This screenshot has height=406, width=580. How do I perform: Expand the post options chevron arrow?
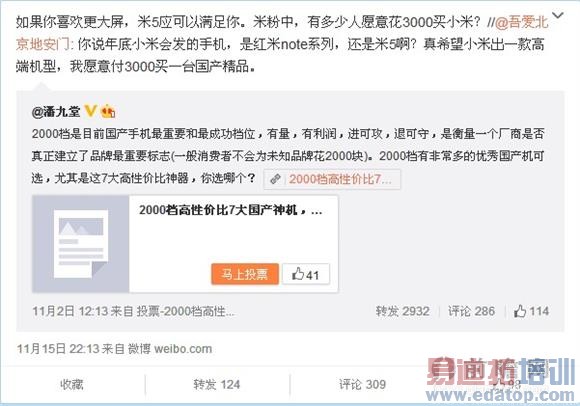click(x=557, y=16)
